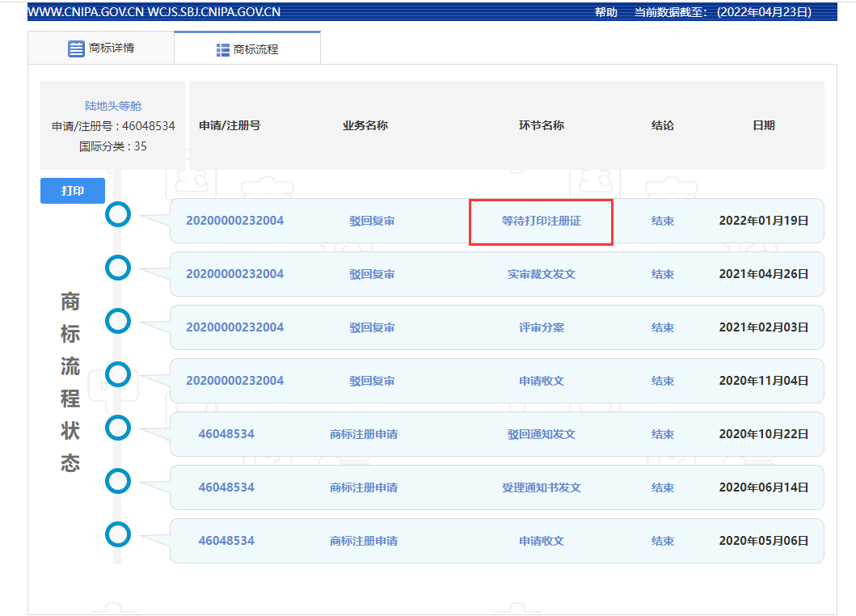Screen dimensions: 856x616
Task: Click the blue 打印 button
Action: pyautogui.click(x=72, y=190)
